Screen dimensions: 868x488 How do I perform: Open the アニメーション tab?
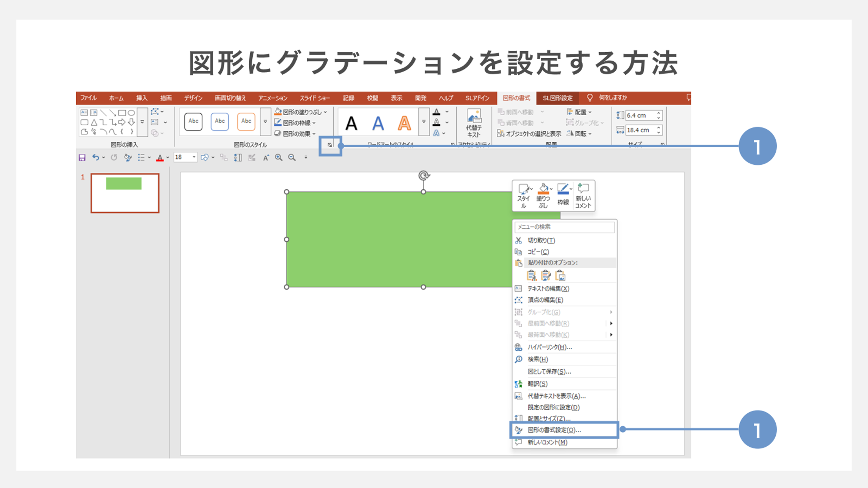(273, 98)
